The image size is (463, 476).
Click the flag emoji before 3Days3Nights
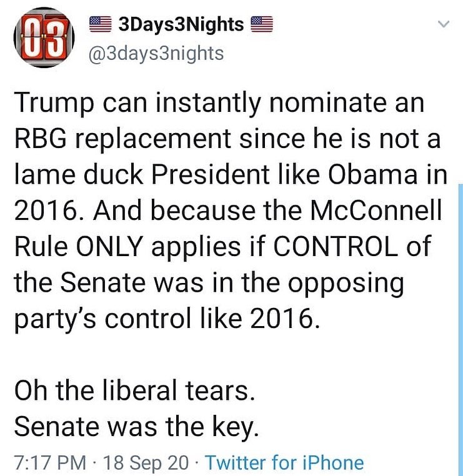click(101, 24)
